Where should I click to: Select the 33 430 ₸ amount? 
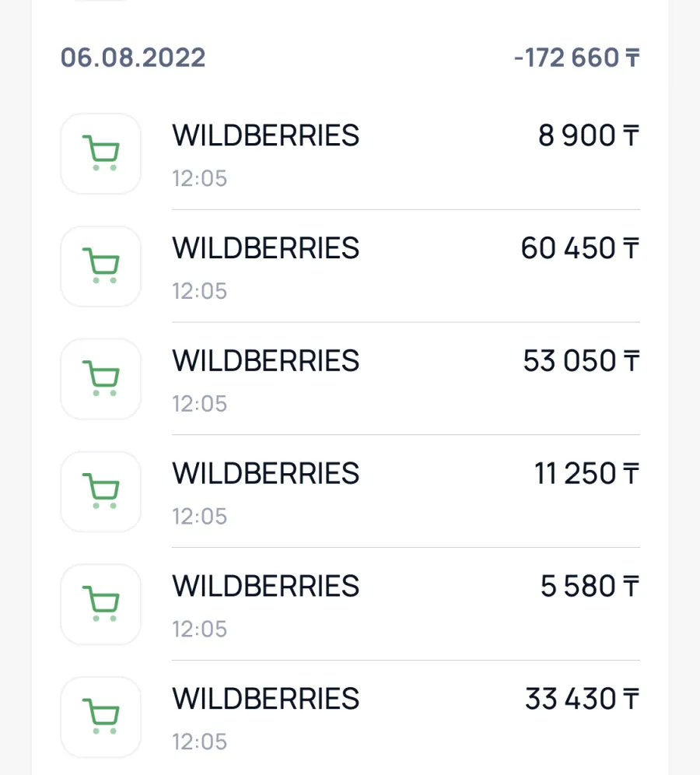coord(583,699)
